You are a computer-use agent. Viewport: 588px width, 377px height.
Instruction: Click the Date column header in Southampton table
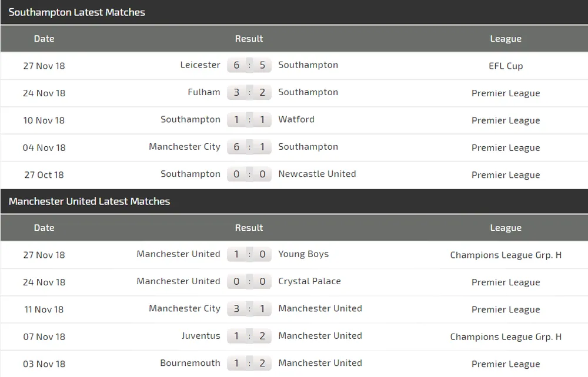(x=44, y=39)
